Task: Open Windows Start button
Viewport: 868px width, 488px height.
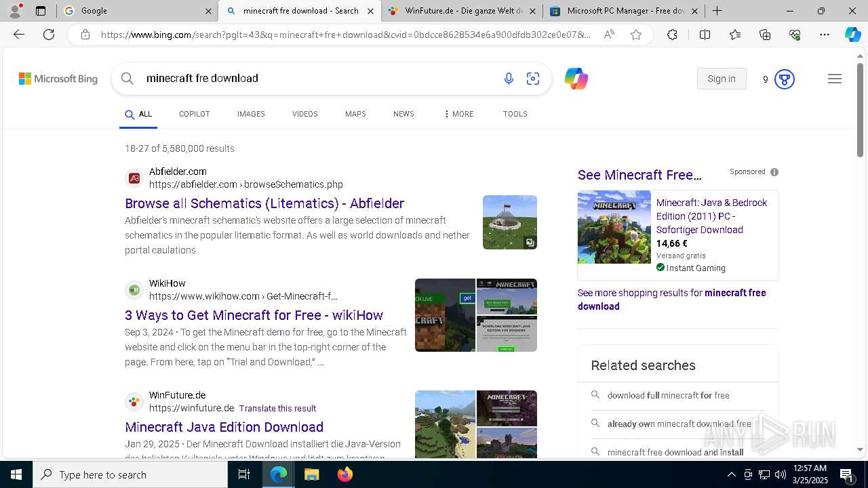Action: coord(16,474)
